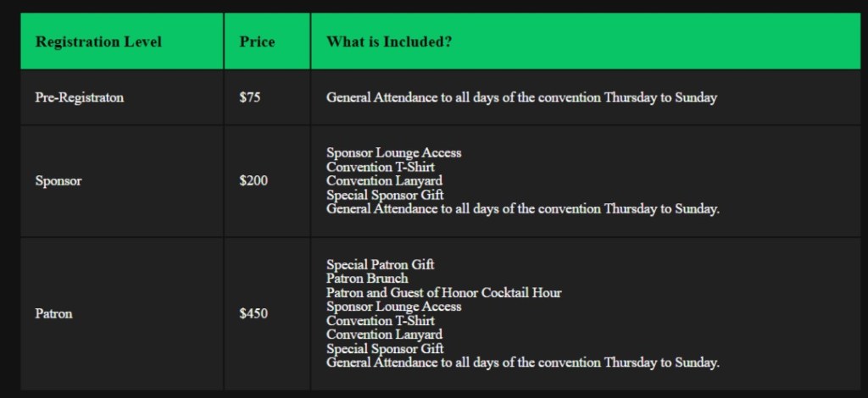This screenshot has width=868, height=398.
Task: Click the "Sponsor" registration level name
Action: (x=58, y=181)
